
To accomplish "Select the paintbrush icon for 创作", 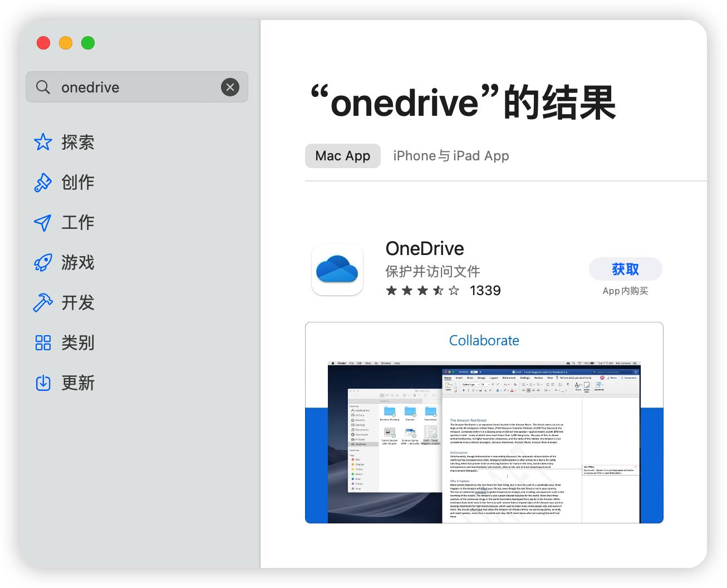I will pyautogui.click(x=43, y=182).
